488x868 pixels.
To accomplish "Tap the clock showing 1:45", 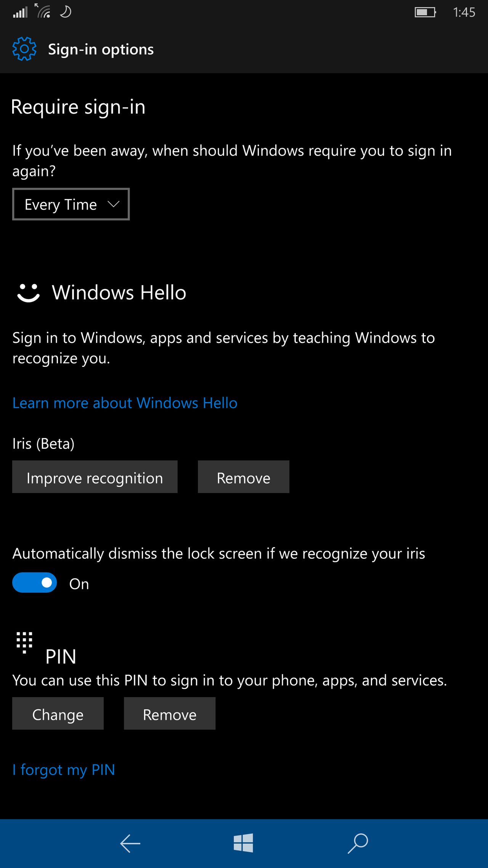I will [464, 12].
